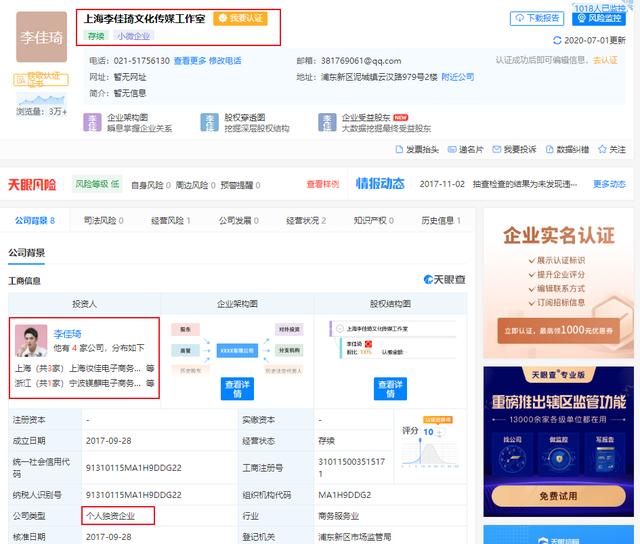Viewport: 640px width, 544px height.
Task: Open the 更多动态 link
Action: pyautogui.click(x=609, y=184)
